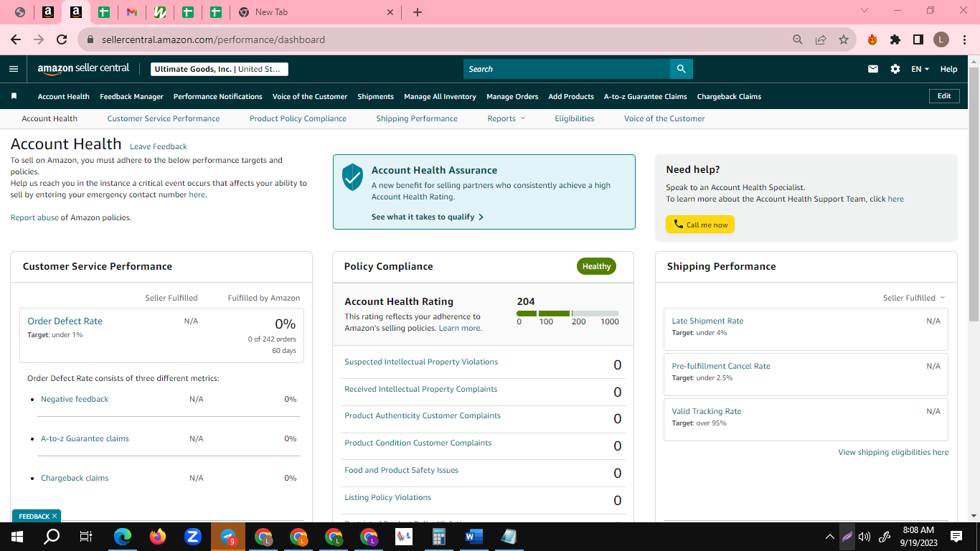Toggle the browser side panel icon

point(918,39)
